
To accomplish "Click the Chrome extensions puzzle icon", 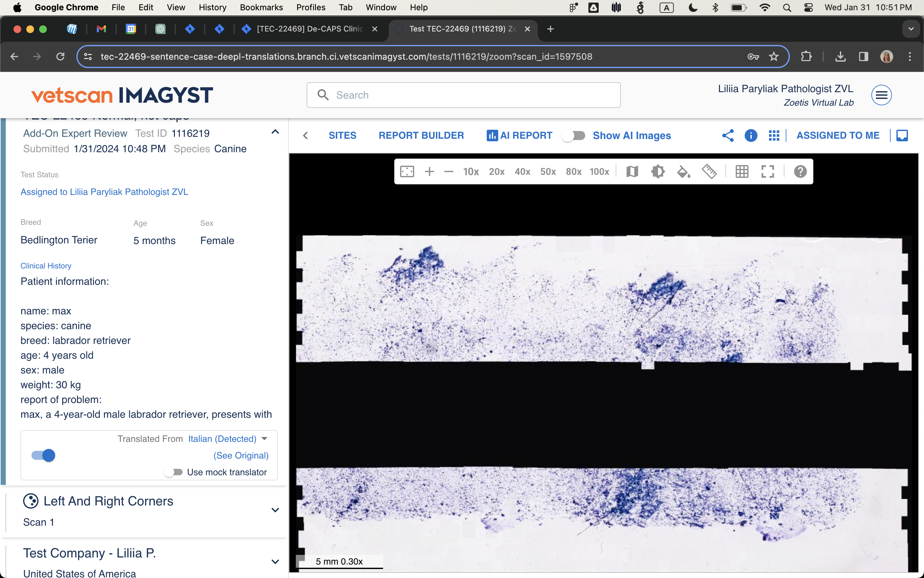I will point(806,57).
